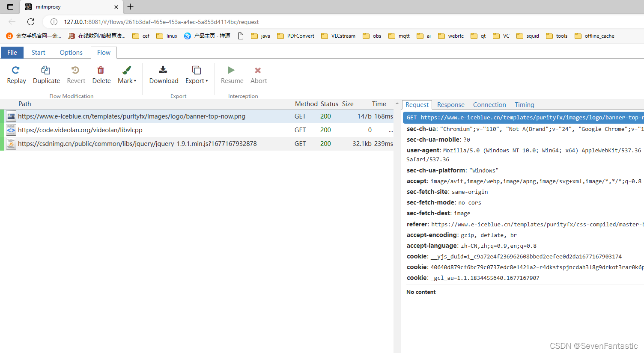The image size is (644, 353).
Task: Click the first cookie header value
Action: 526,257
